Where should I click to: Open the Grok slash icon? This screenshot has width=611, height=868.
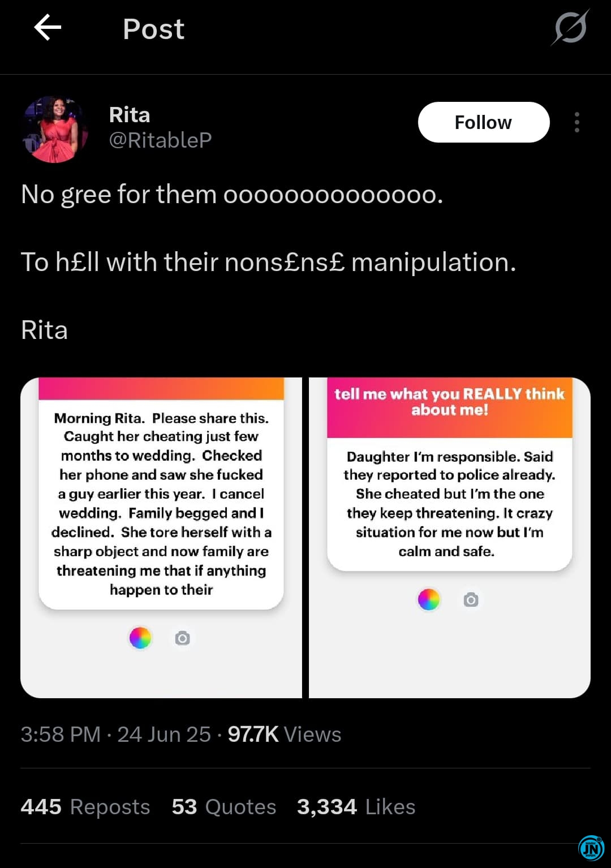pyautogui.click(x=570, y=27)
